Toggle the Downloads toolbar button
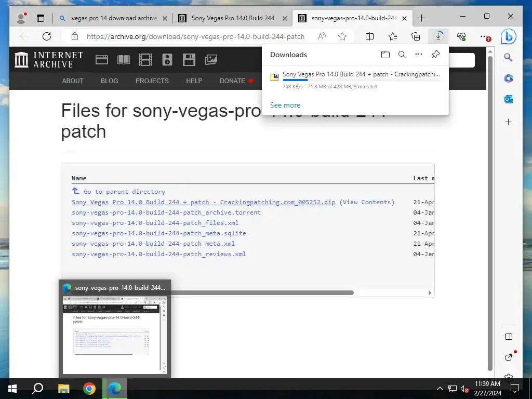The width and height of the screenshot is (532, 399). pos(438,36)
